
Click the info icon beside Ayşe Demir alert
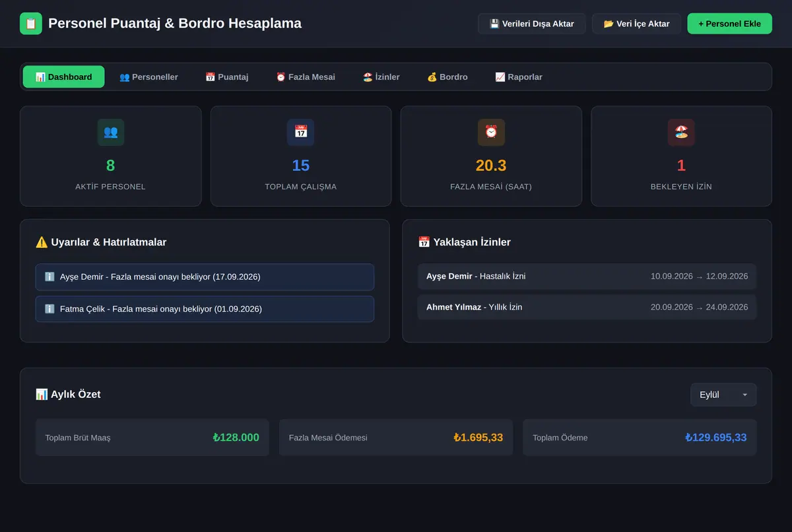[49, 277]
